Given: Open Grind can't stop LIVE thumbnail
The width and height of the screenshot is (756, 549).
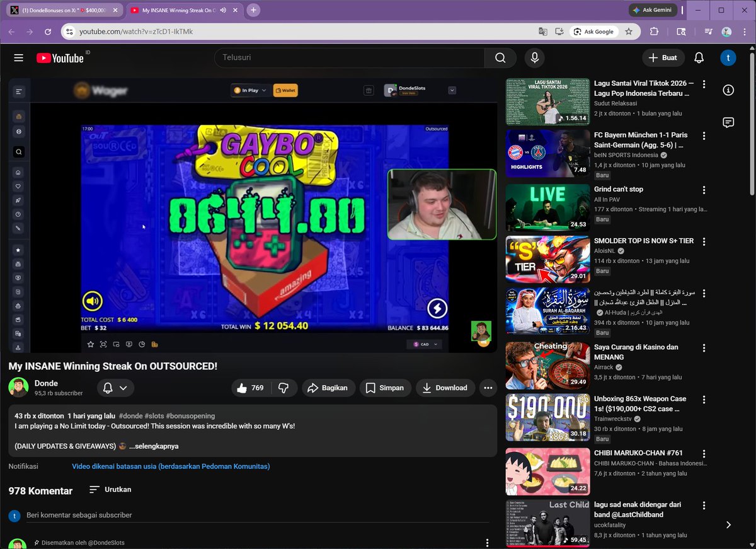Looking at the screenshot, I should tap(547, 207).
